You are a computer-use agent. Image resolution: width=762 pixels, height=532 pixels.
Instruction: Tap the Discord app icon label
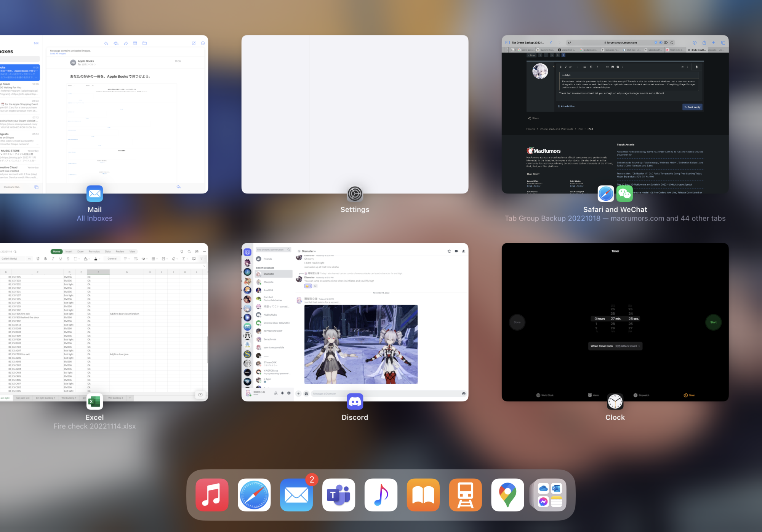tap(355, 417)
